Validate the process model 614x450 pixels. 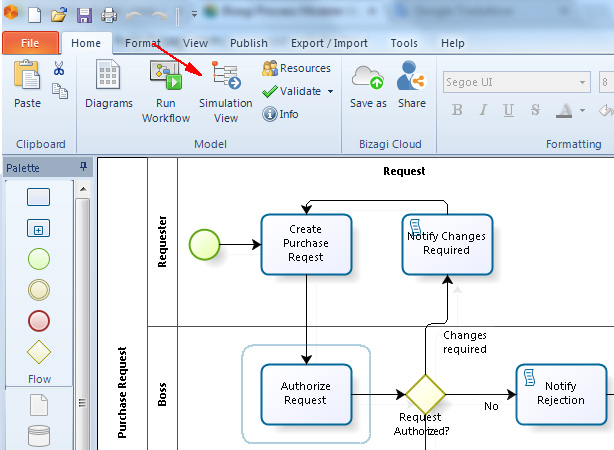[292, 91]
